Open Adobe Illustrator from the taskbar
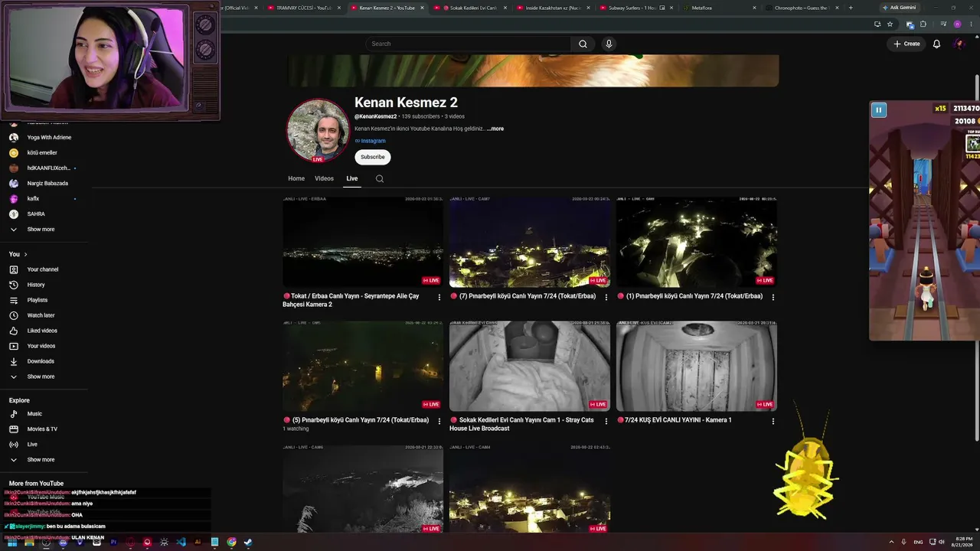The image size is (980, 551). coord(198,542)
